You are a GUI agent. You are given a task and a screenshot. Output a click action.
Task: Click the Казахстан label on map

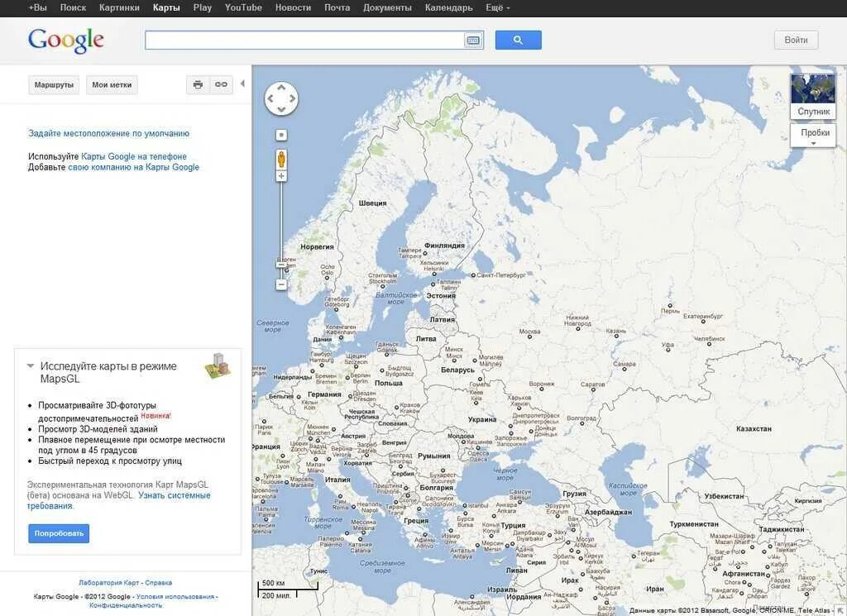tap(754, 428)
